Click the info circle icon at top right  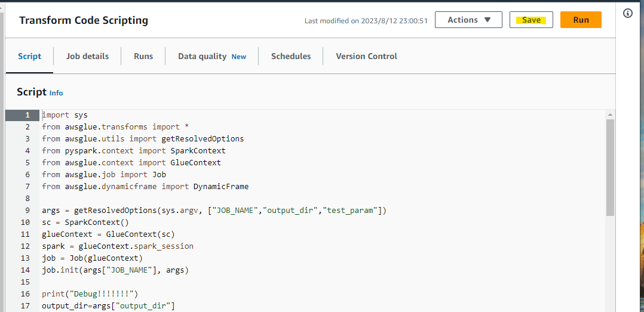(628, 13)
